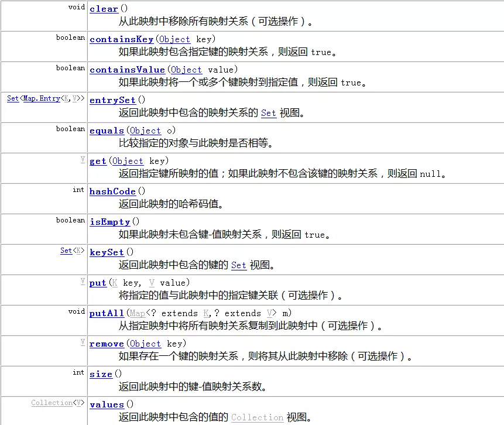Click V return type link for remove
Viewport: 504px width, 425px height.
(x=83, y=342)
